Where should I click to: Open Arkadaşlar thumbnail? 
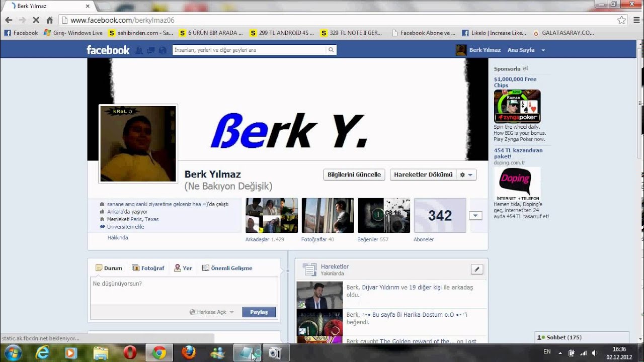(272, 215)
